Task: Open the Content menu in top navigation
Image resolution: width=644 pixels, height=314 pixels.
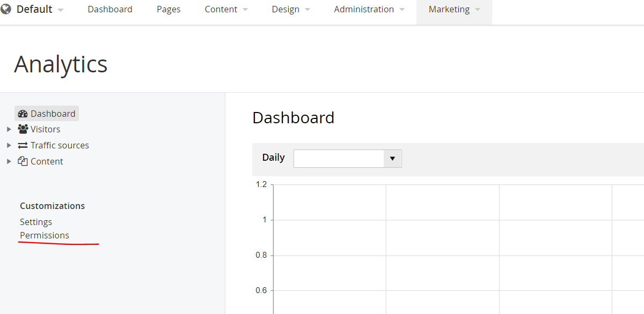Action: 226,9
